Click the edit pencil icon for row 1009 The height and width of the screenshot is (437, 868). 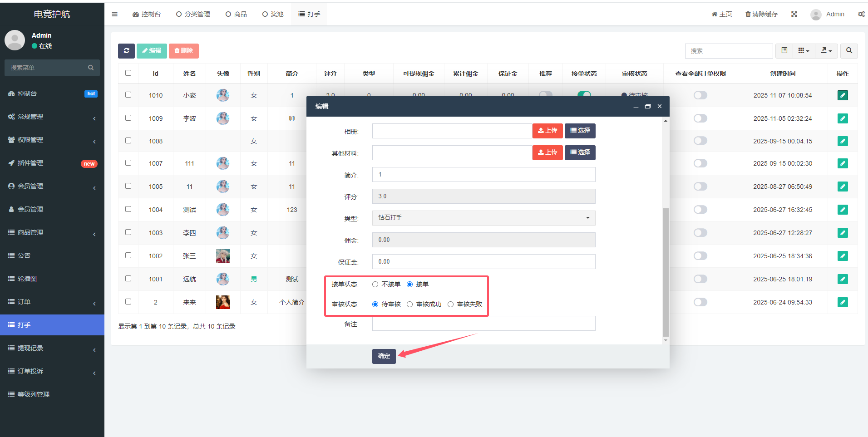coord(843,118)
